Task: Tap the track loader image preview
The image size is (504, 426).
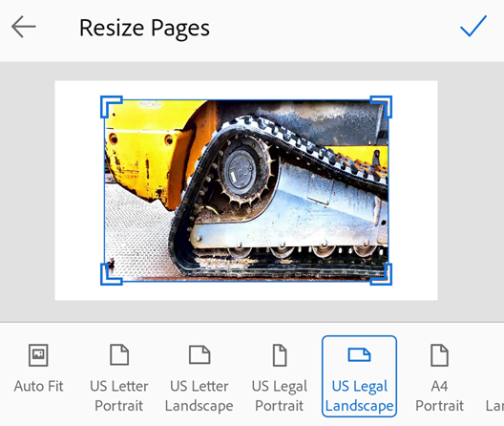Action: point(246,190)
